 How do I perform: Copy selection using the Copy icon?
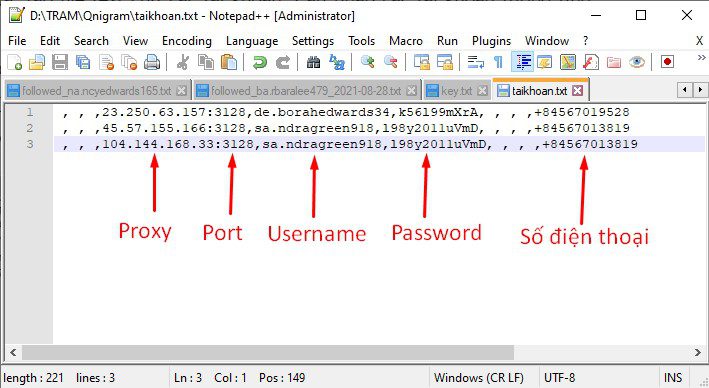(206, 62)
